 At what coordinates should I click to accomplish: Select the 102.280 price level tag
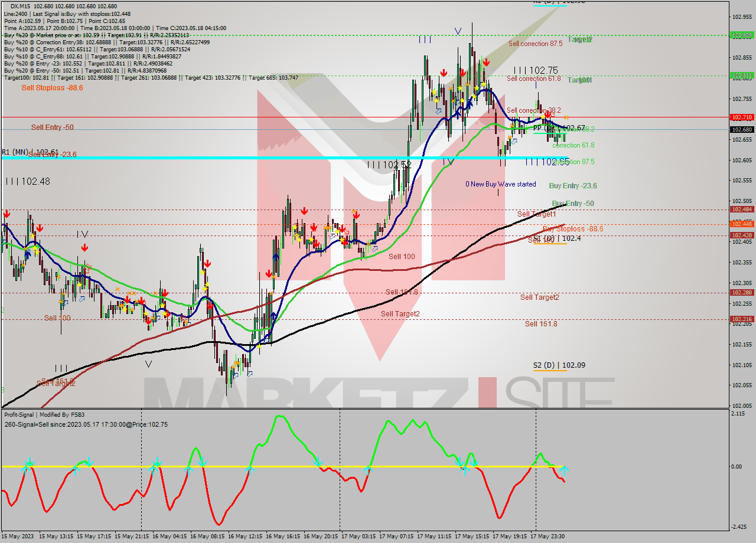tap(742, 292)
